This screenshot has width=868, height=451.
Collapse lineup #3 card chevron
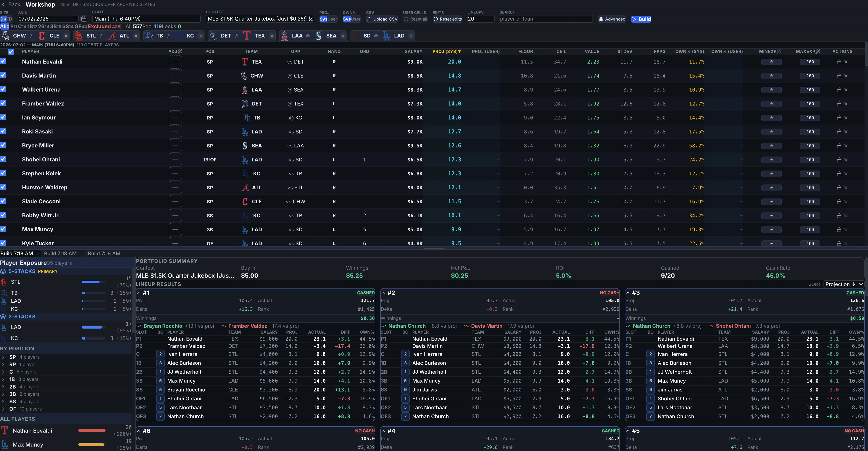click(628, 293)
